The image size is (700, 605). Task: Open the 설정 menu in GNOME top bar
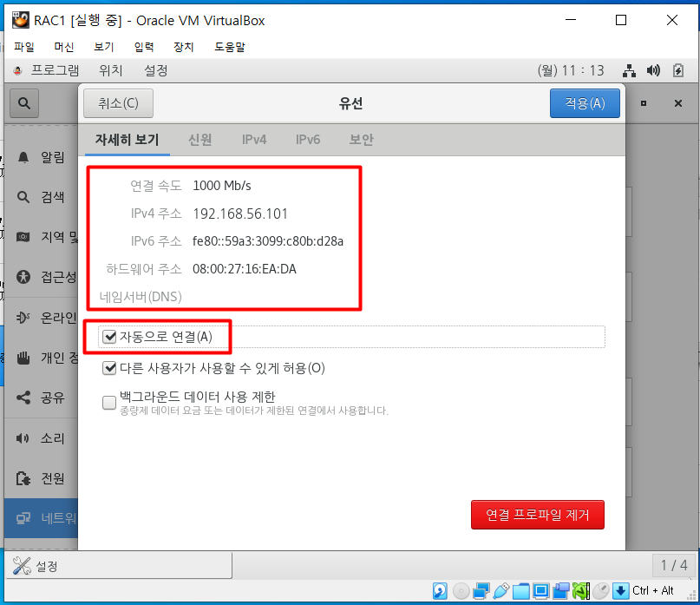156,70
